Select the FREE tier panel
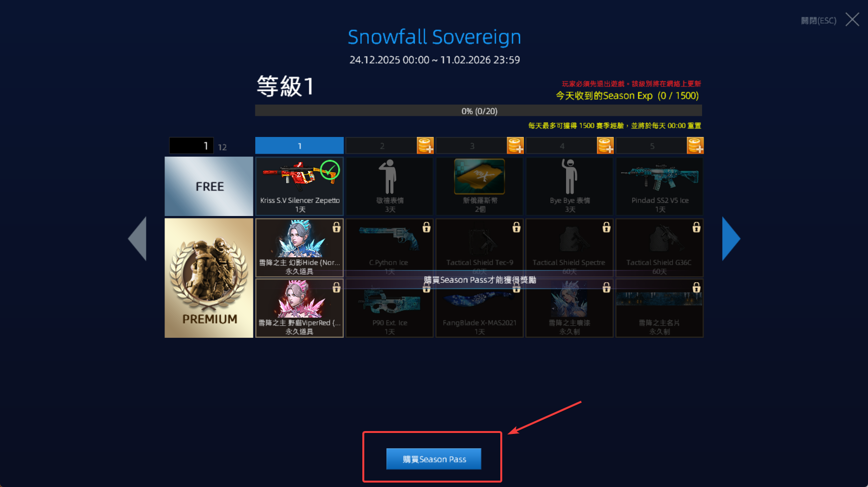This screenshot has width=868, height=487. point(209,187)
